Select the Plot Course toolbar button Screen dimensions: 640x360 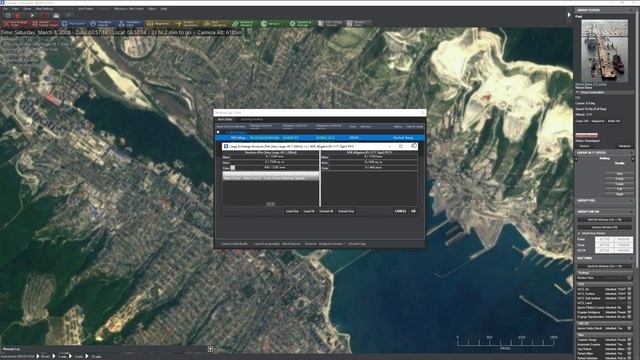tap(74, 24)
